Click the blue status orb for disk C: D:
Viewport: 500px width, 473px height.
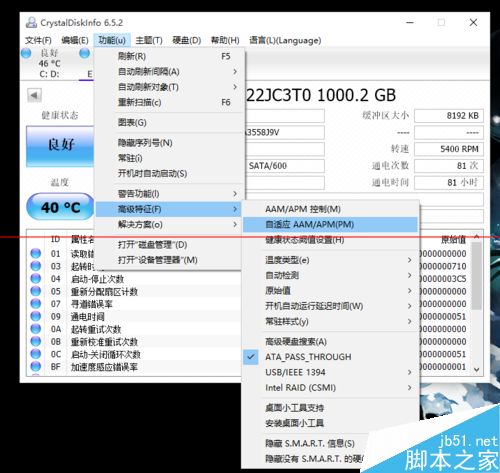[x=26, y=53]
